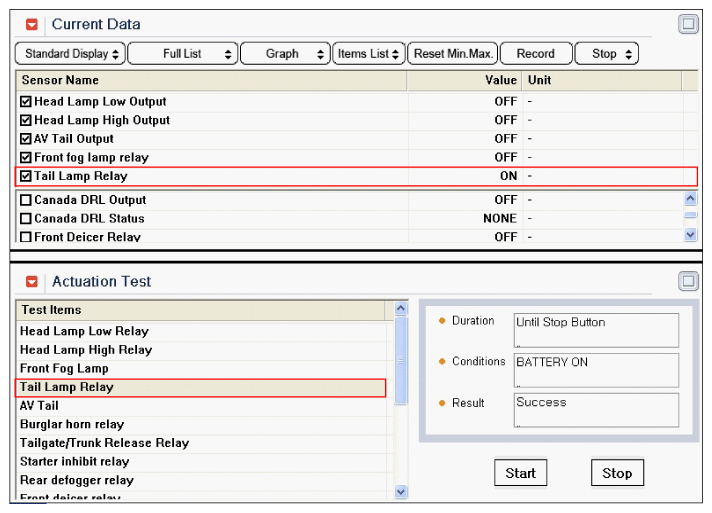Uncheck AV Tail Output checkbox
The image size is (712, 513).
(x=26, y=138)
